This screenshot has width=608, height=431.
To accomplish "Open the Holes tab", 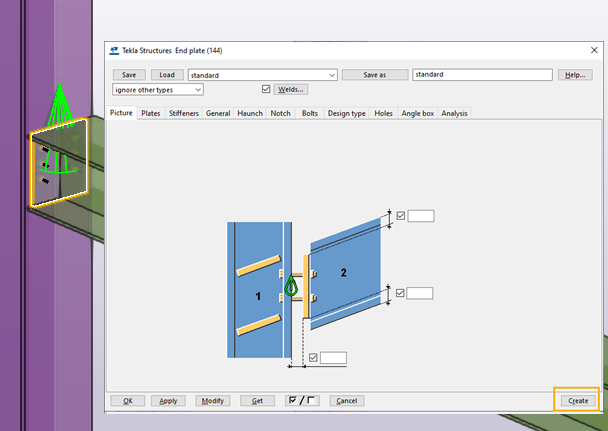I will tap(383, 113).
